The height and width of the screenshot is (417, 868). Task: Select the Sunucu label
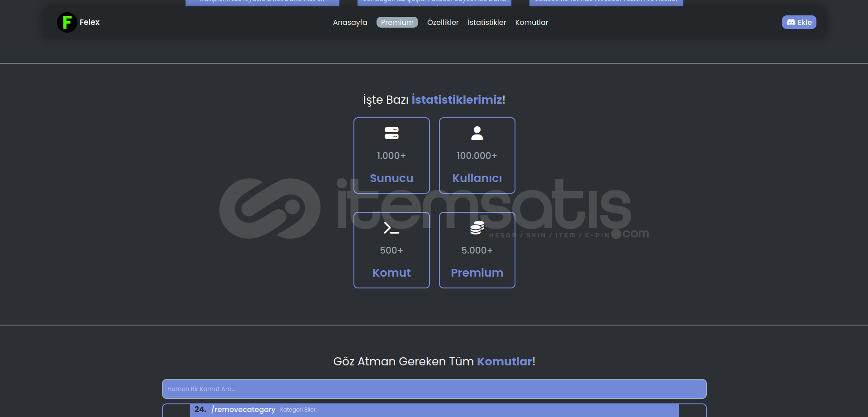coord(391,178)
